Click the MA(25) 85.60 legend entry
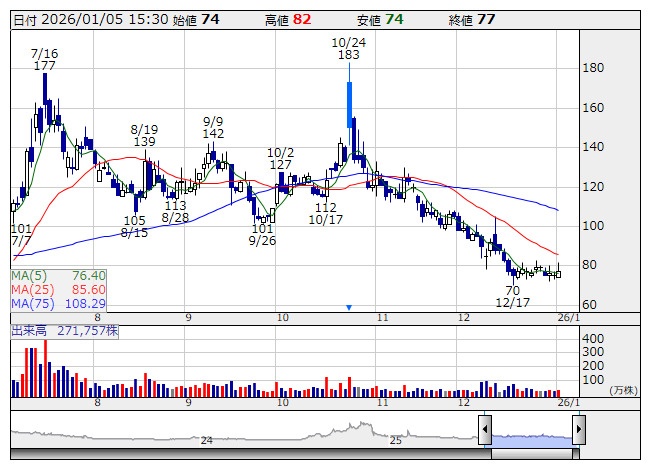 [x=58, y=289]
